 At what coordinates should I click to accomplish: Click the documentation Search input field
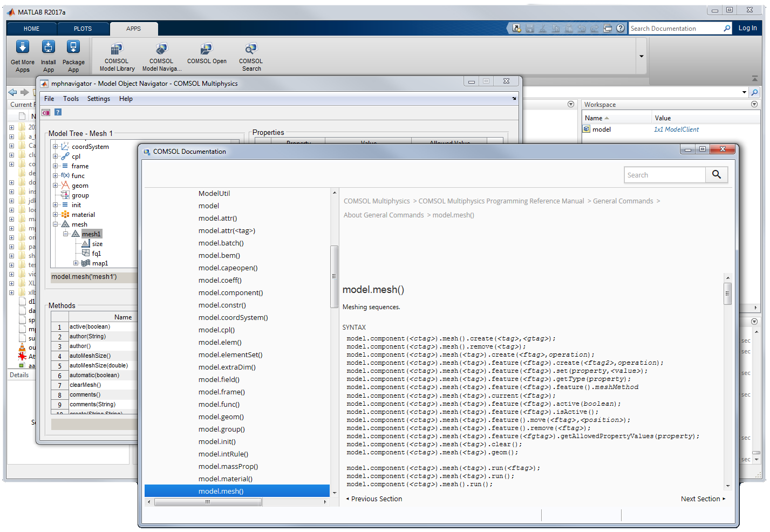point(665,175)
